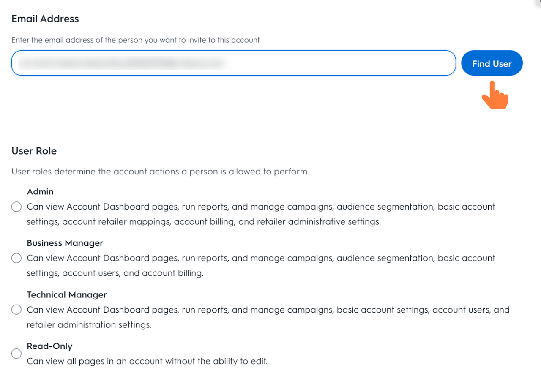
Task: Click the Admin role description paragraph
Action: (x=261, y=214)
